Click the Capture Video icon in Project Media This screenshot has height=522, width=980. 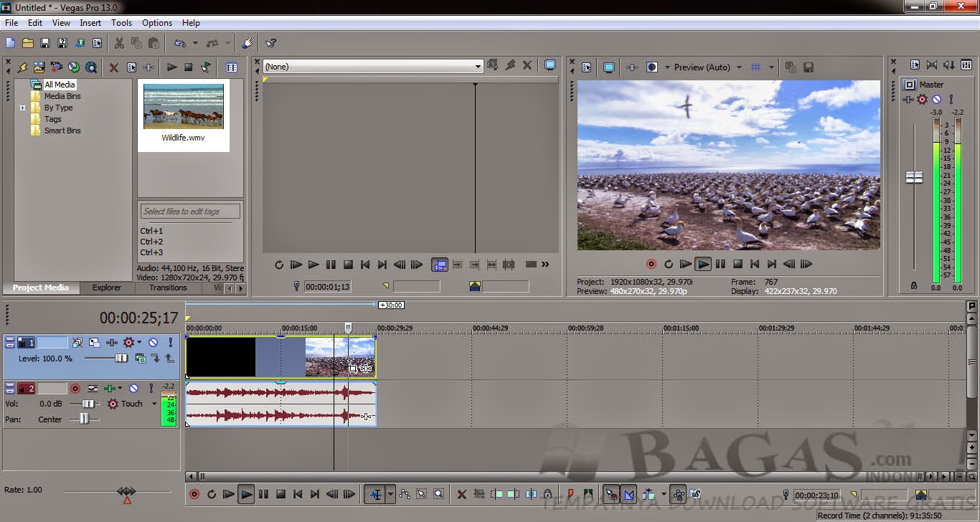56,67
